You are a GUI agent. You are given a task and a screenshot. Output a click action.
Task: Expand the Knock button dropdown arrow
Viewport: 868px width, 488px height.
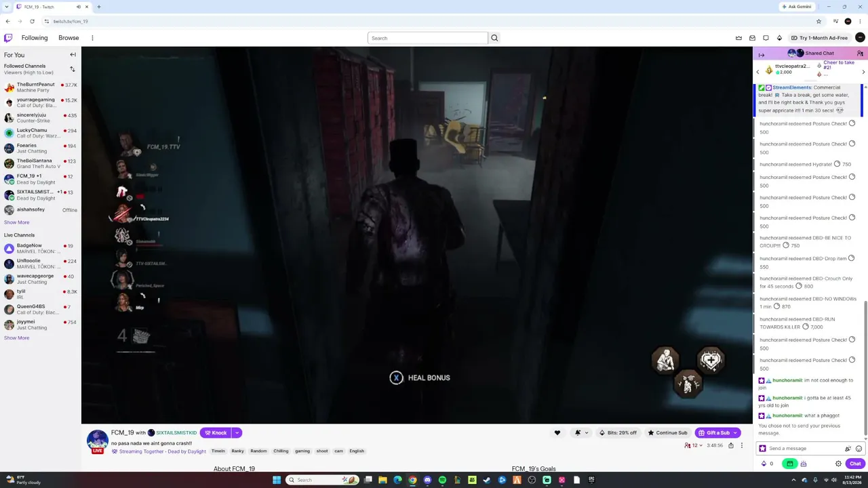click(237, 433)
